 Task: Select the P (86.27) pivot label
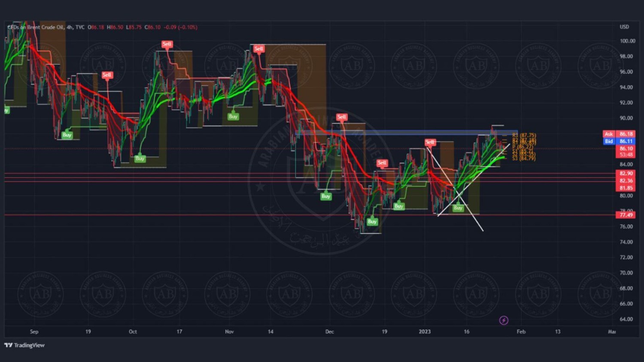522,147
